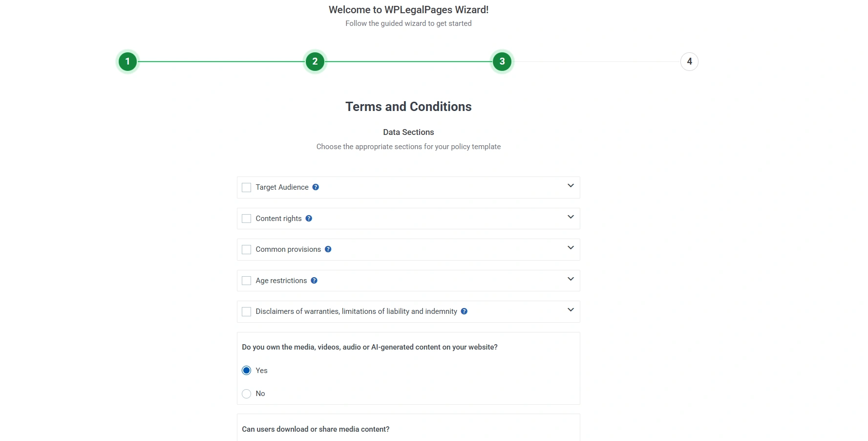
Task: Select Yes for owning AI-generated content
Action: tap(246, 370)
